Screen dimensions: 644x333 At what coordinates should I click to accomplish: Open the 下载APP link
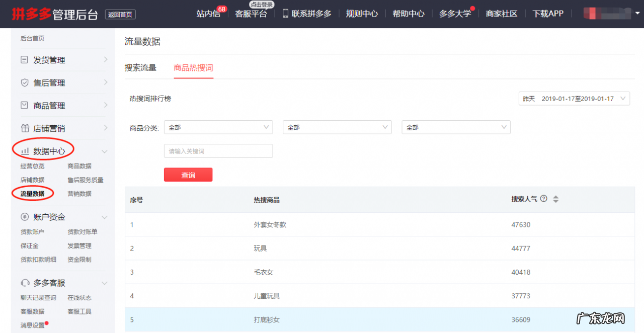[x=547, y=13]
